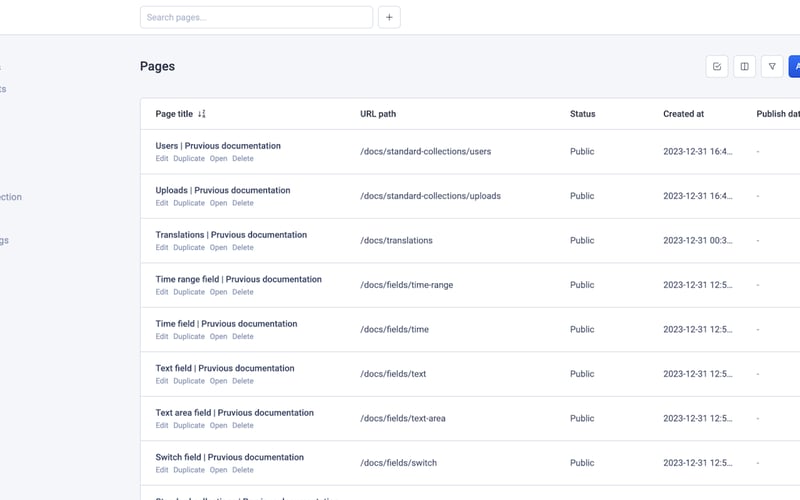Sort by the URL path column
The height and width of the screenshot is (500, 800).
coord(378,114)
